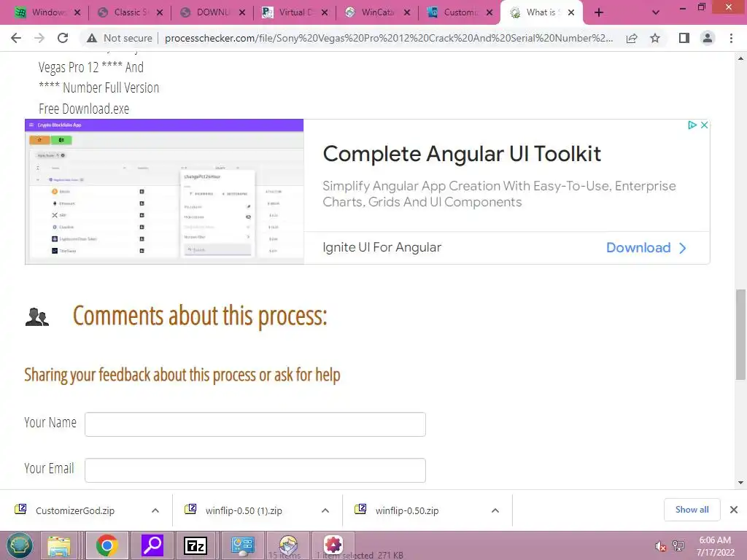Click the muted volume tray icon
This screenshot has width=747, height=560.
tap(660, 546)
